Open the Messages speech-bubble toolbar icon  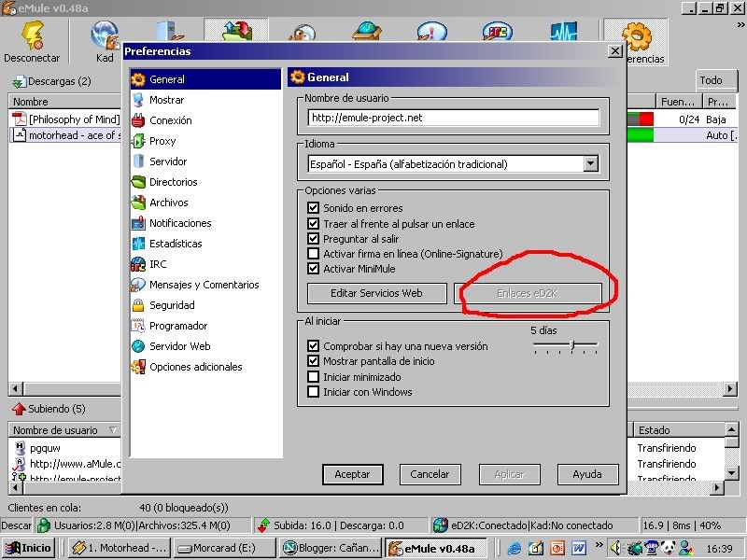click(432, 32)
